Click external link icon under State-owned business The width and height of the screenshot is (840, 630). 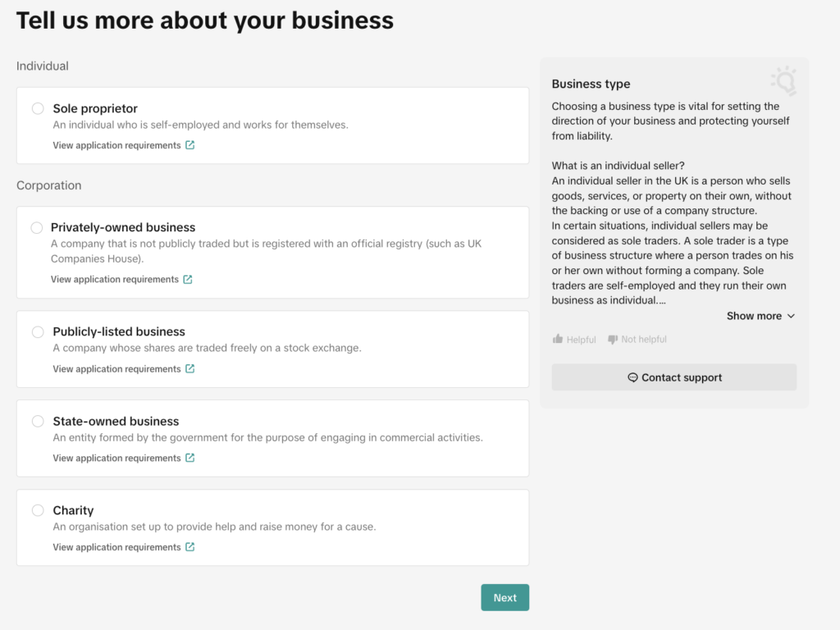(190, 459)
